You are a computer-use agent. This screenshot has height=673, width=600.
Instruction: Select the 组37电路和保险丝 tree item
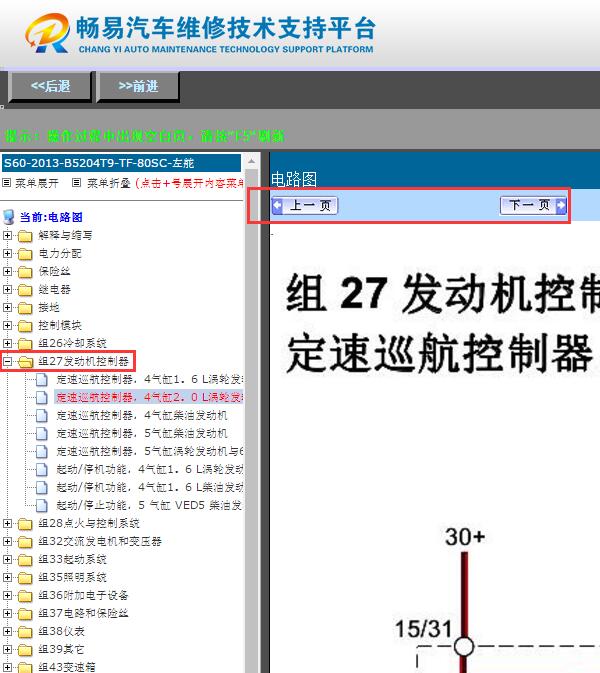tap(83, 613)
